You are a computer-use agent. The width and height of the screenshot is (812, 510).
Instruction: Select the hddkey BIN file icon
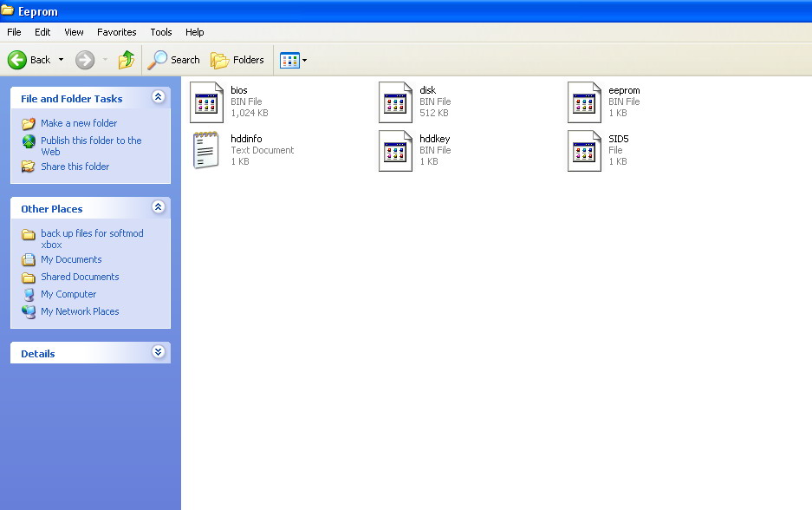pyautogui.click(x=395, y=150)
